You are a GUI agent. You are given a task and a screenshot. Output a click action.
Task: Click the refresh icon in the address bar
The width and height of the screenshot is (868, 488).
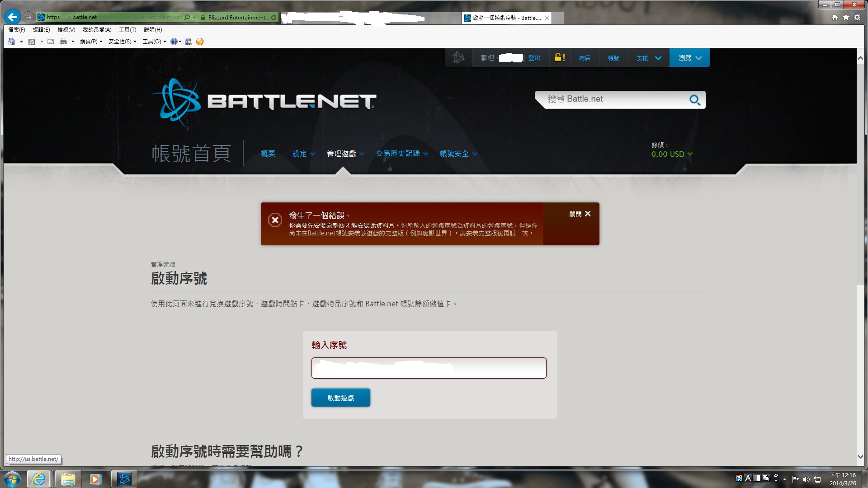point(274,17)
